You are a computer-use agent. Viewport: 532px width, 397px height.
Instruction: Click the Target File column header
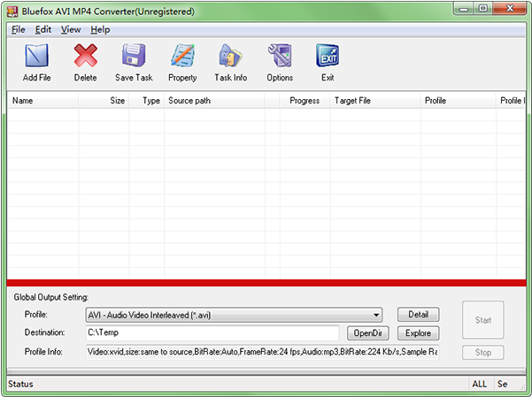tap(375, 101)
